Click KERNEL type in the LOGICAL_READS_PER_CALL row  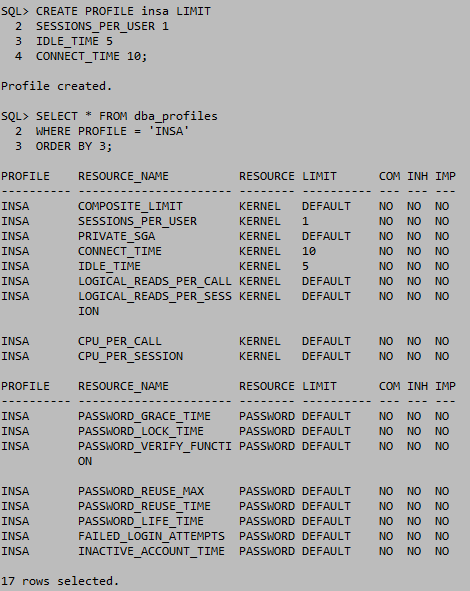[x=260, y=282]
